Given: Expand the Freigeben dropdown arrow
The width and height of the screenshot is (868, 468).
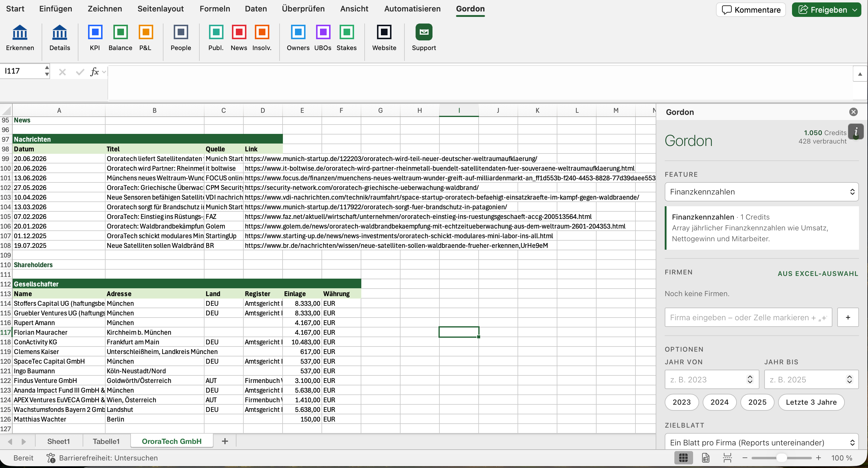Looking at the screenshot, I should (x=854, y=10).
